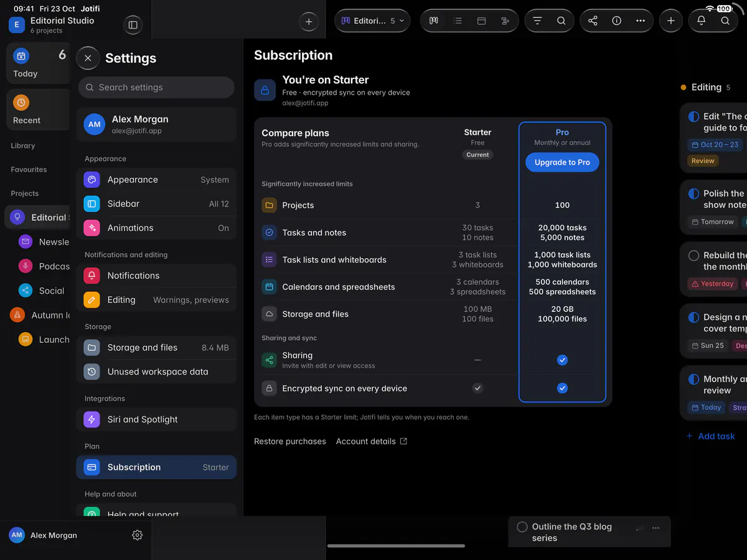Switch to calendar view icon
This screenshot has width=747, height=560.
coord(481,21)
